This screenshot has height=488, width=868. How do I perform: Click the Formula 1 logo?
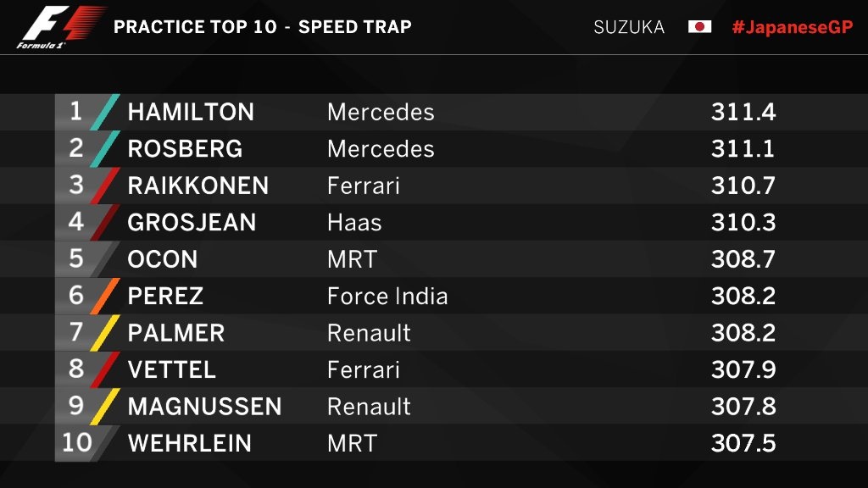tap(61, 26)
